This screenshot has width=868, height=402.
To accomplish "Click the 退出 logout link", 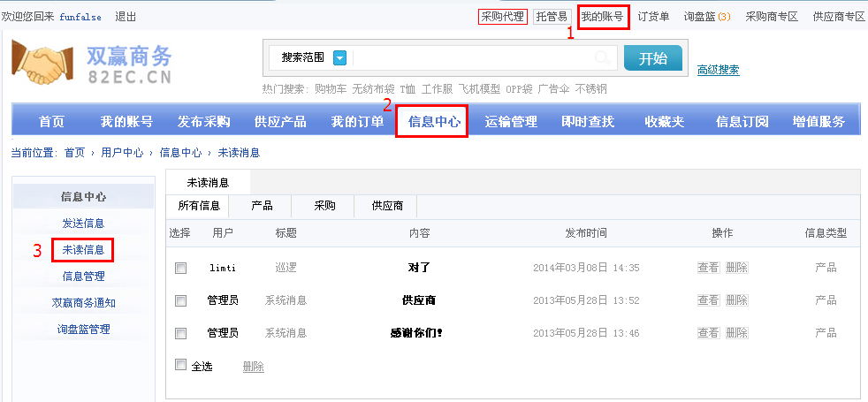I will click(126, 17).
